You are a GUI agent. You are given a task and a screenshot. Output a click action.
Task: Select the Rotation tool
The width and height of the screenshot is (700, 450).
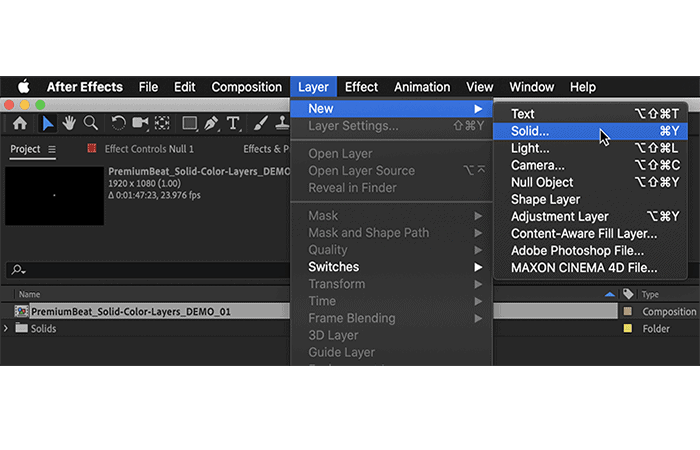118,123
